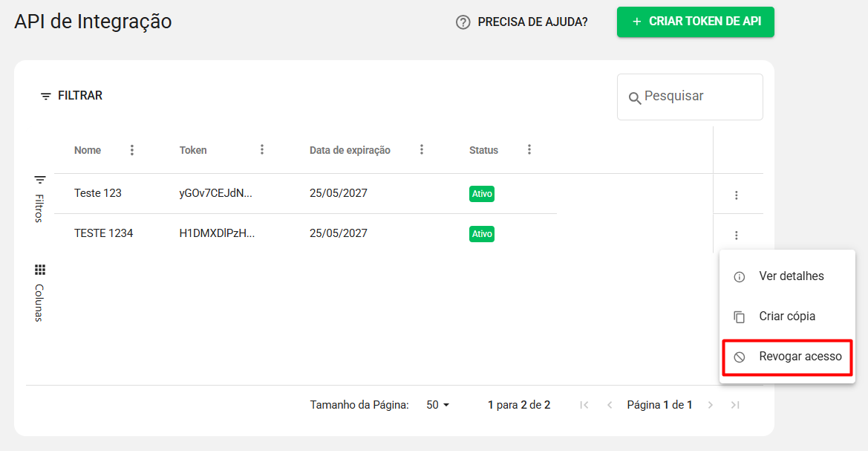Toggle actions menu for TESTE 1234 row

tap(737, 236)
